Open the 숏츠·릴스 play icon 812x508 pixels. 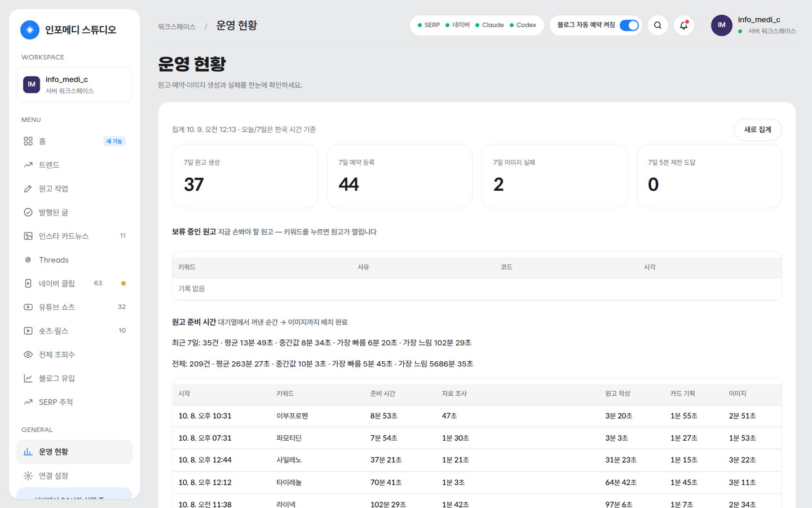pyautogui.click(x=28, y=331)
